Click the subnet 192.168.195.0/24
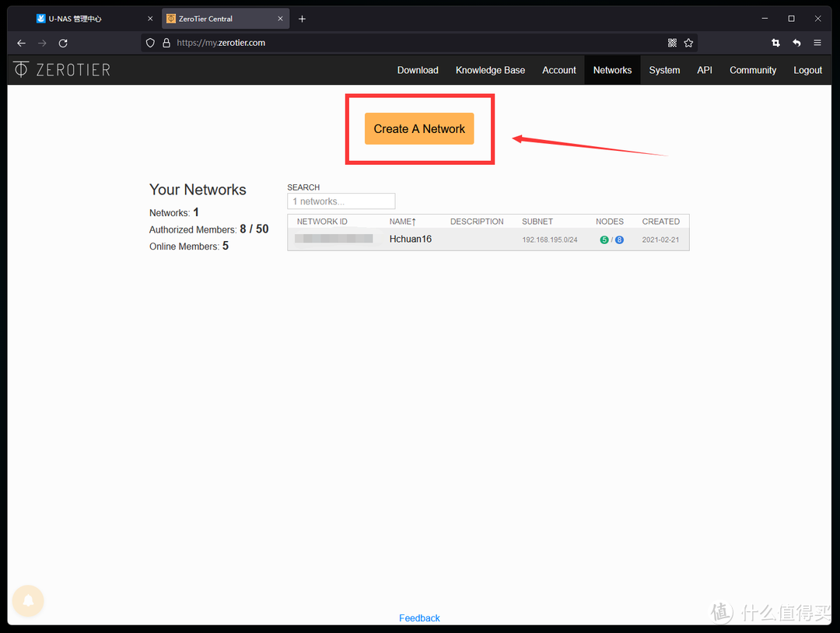840x633 pixels. (550, 240)
